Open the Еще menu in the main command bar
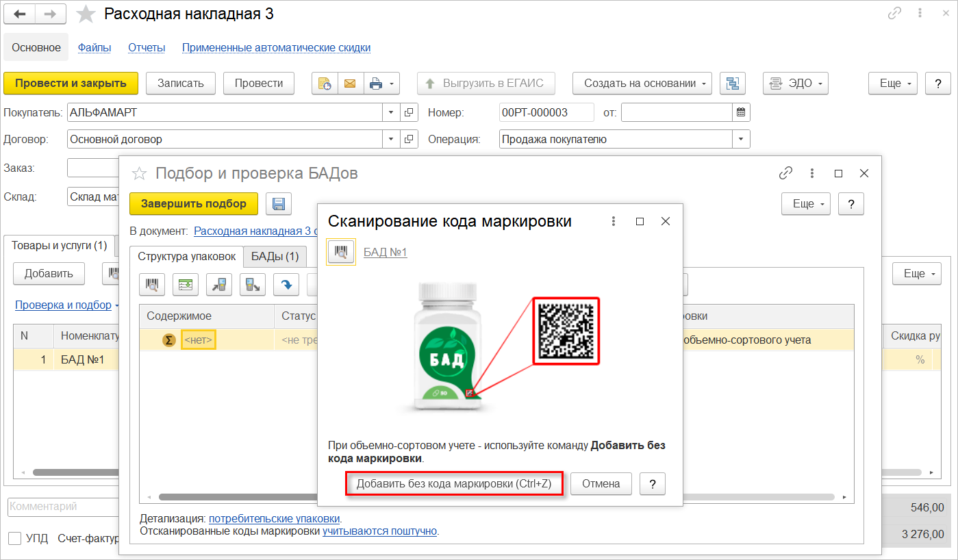This screenshot has width=958, height=560. [x=894, y=84]
